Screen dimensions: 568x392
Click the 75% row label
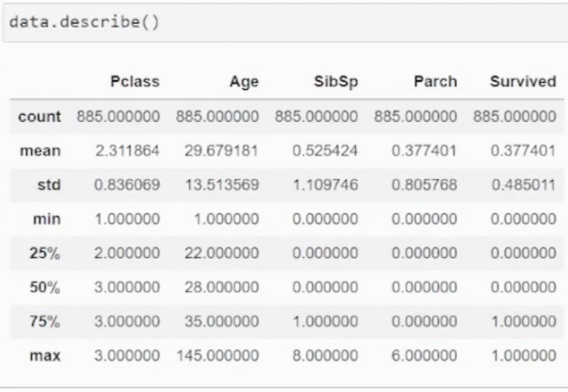pyautogui.click(x=45, y=321)
